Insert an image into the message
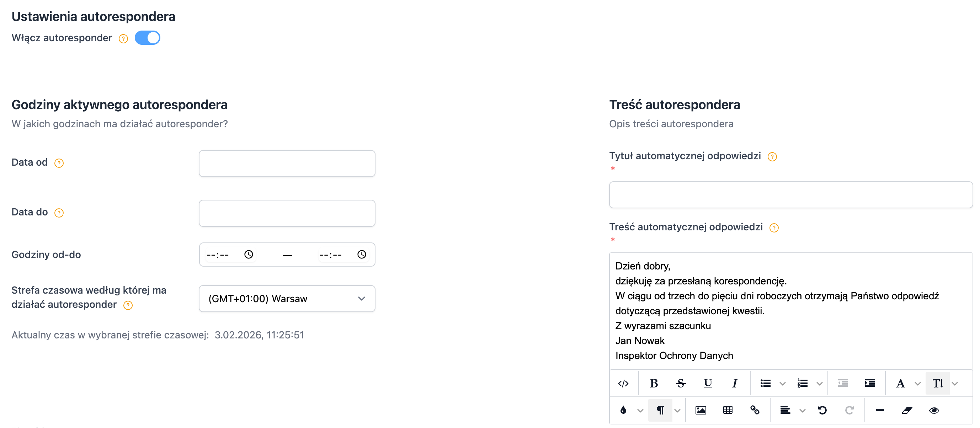The height and width of the screenshot is (428, 980). [701, 410]
